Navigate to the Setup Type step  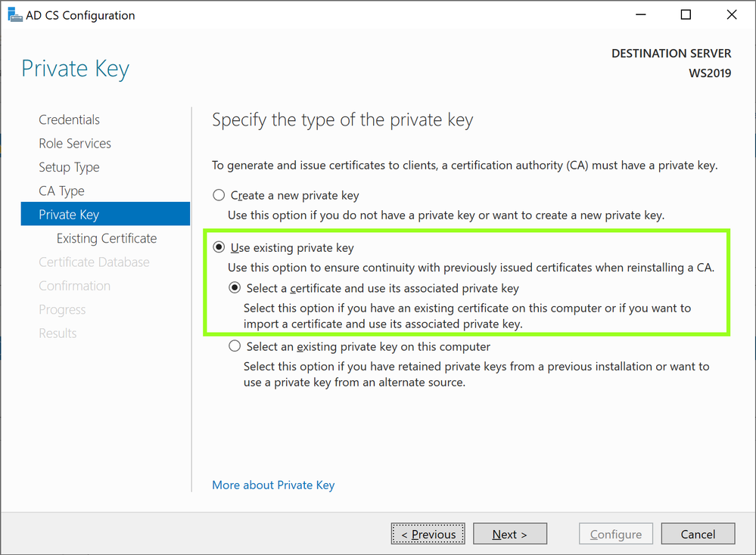(69, 166)
